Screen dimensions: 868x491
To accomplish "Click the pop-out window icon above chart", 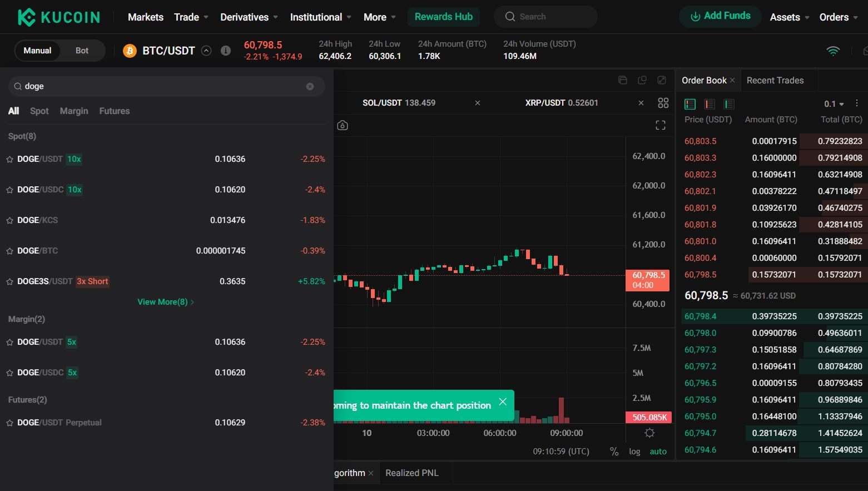I will [642, 80].
